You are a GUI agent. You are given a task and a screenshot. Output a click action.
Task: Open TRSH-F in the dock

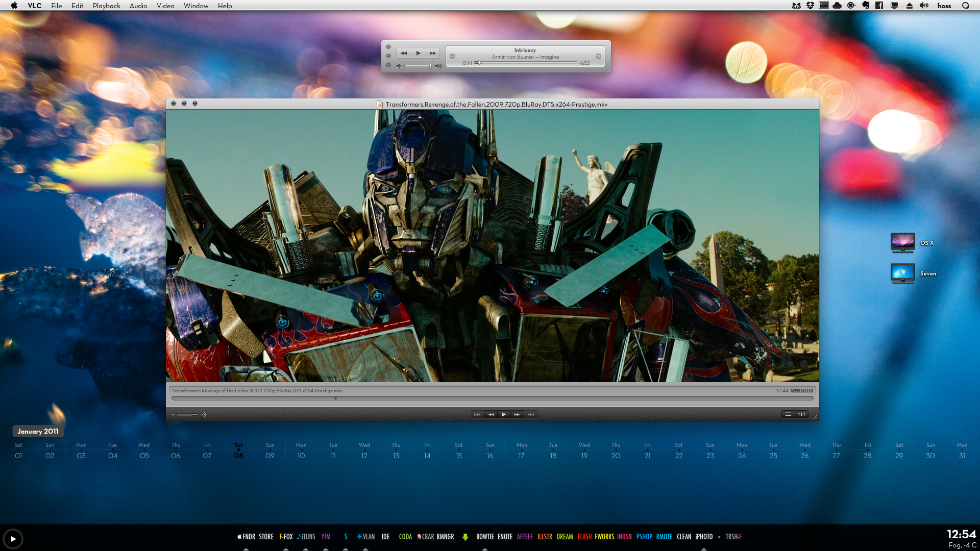pyautogui.click(x=733, y=537)
